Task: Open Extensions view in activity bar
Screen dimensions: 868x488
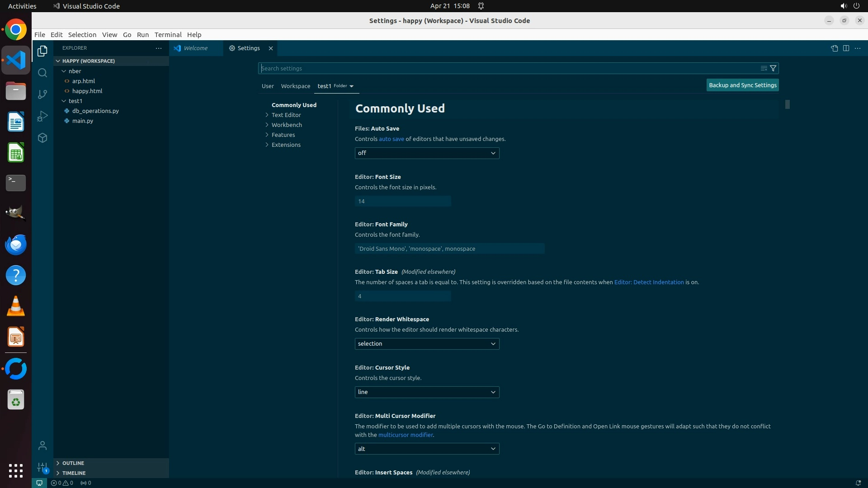Action: point(42,138)
